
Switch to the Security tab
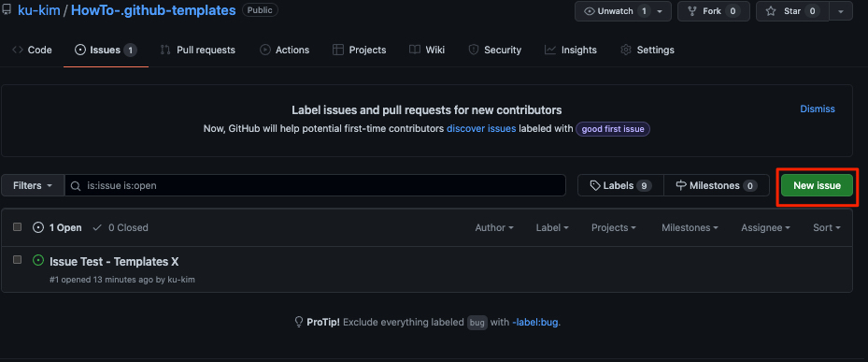[x=495, y=50]
